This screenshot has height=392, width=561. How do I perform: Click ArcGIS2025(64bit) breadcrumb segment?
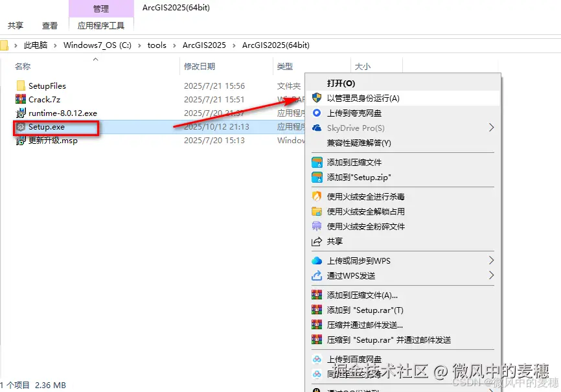click(x=276, y=45)
